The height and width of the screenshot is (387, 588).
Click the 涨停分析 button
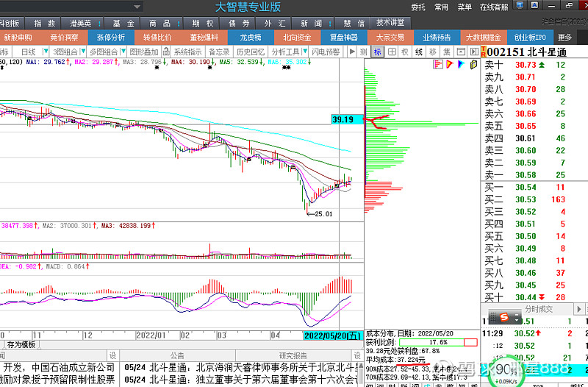(x=111, y=38)
